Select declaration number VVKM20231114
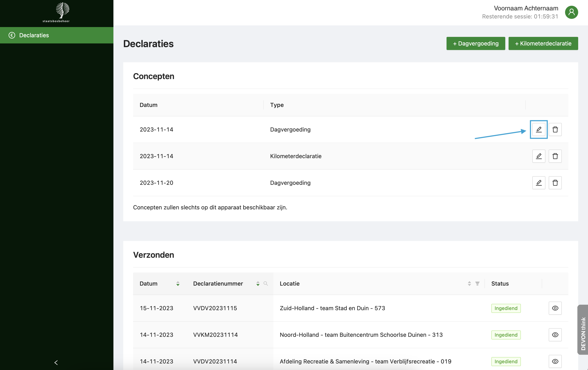 click(x=215, y=335)
